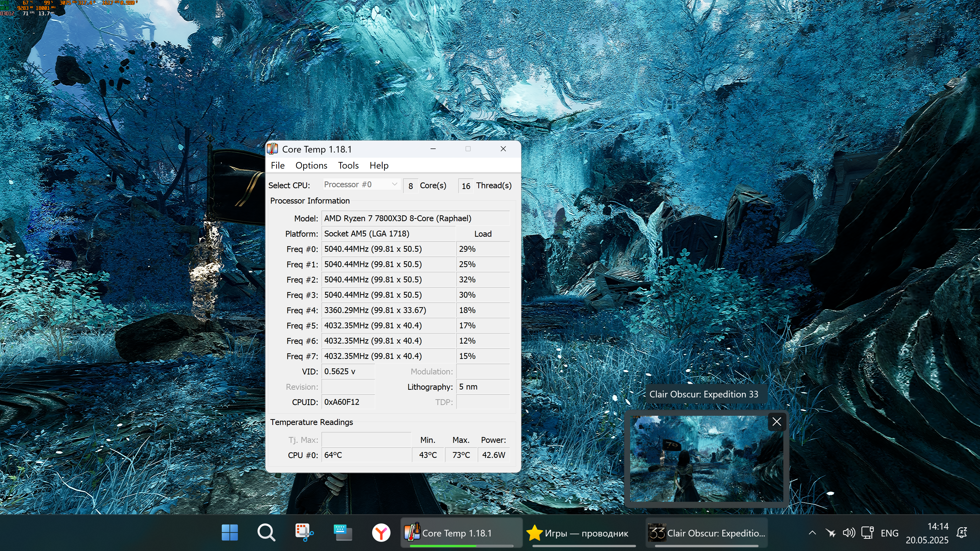Image resolution: width=980 pixels, height=551 pixels.
Task: Click the Lithography value 5 nm
Action: click(482, 387)
